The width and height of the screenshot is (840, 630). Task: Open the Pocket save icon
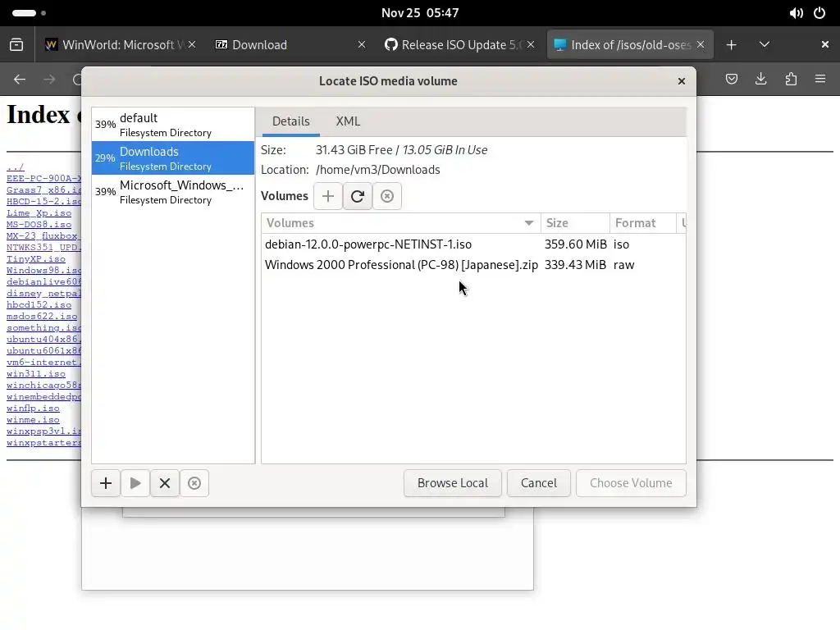(x=731, y=80)
